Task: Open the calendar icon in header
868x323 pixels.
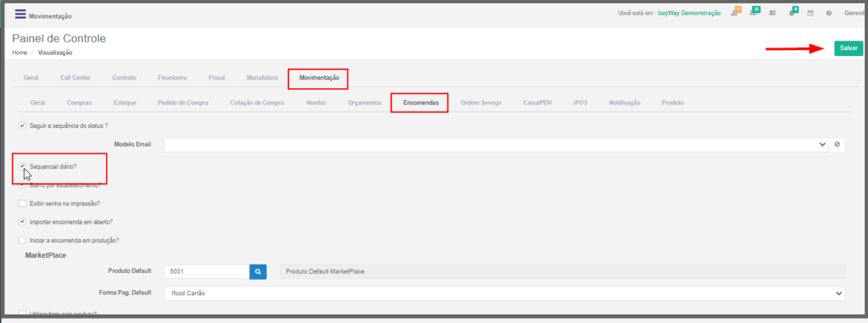Action: 810,14
